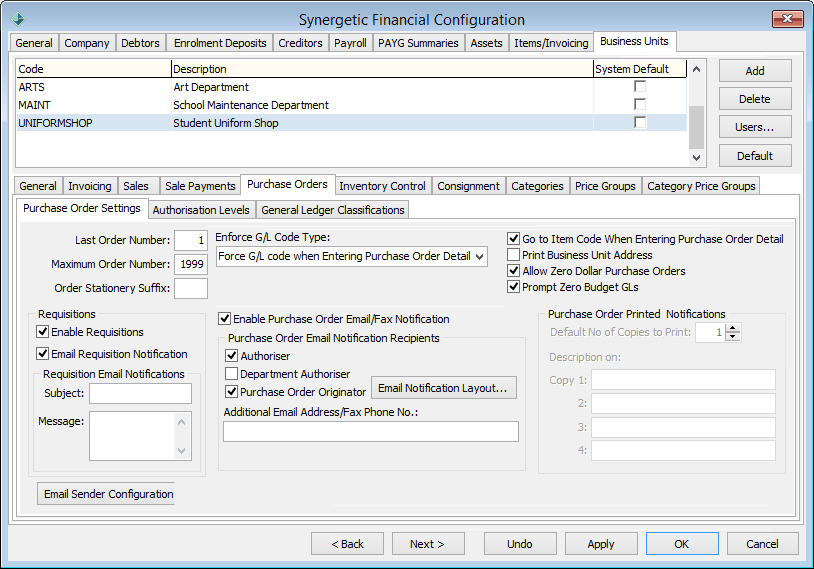The width and height of the screenshot is (814, 569).
Task: Confirm with the OK button
Action: [x=682, y=544]
